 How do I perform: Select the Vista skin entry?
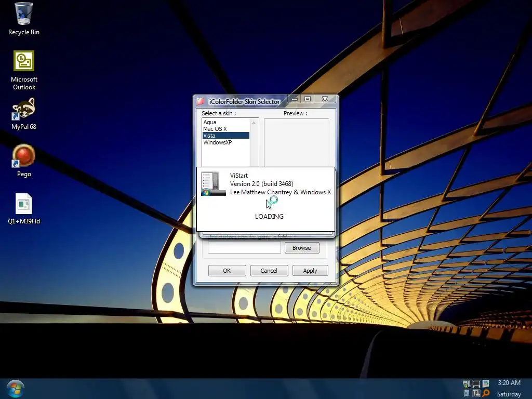pyautogui.click(x=225, y=136)
